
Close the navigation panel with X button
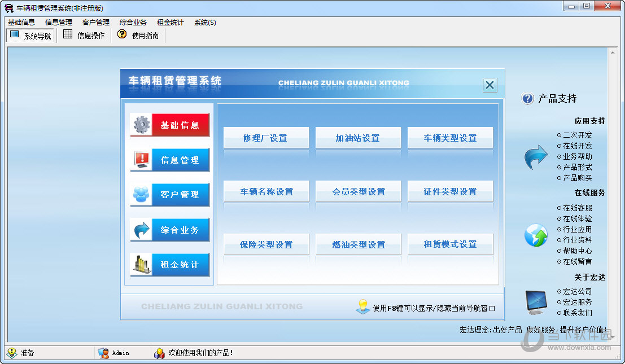[x=489, y=85]
